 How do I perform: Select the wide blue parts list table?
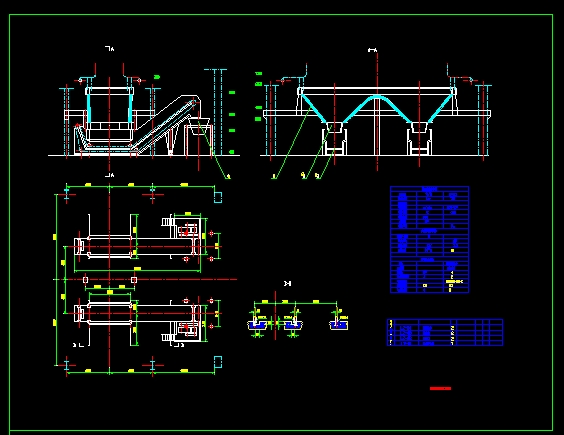coord(445,332)
